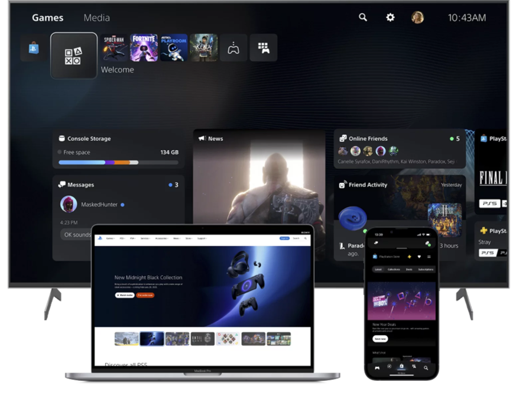Open search on the PS5 home screen

pyautogui.click(x=362, y=18)
